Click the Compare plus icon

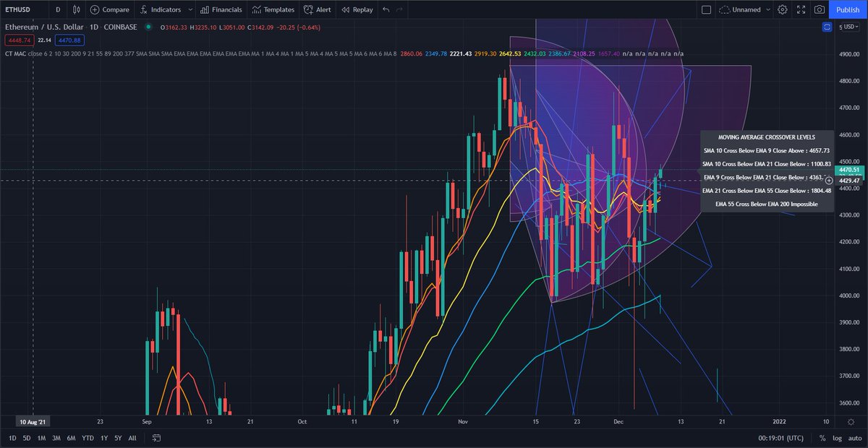[95, 9]
